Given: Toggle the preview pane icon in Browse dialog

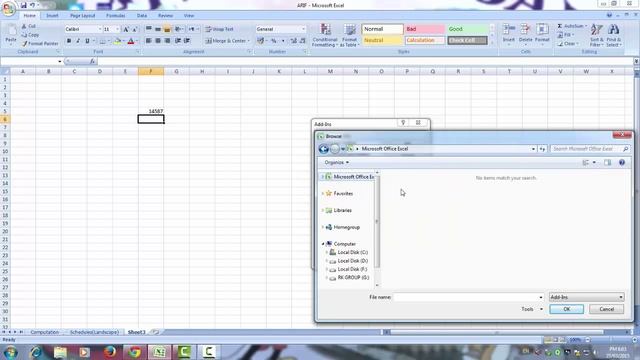Looking at the screenshot, I should pyautogui.click(x=608, y=162).
